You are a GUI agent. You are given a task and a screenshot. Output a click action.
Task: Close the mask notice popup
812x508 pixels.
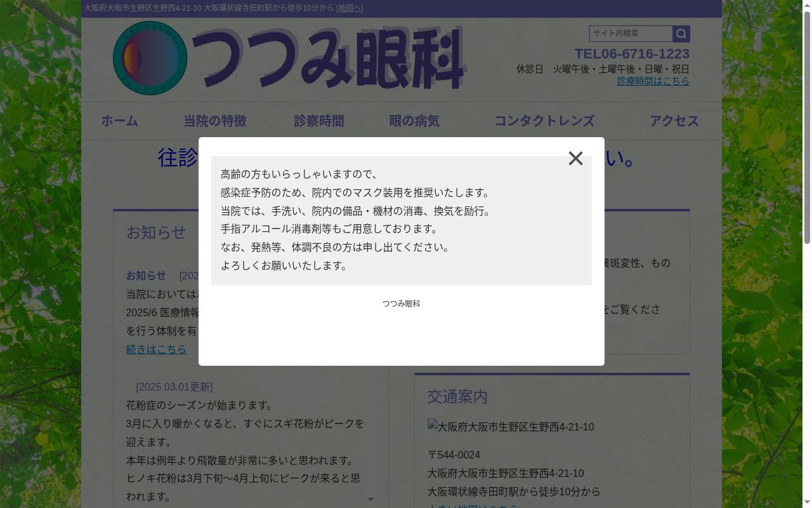pyautogui.click(x=575, y=159)
